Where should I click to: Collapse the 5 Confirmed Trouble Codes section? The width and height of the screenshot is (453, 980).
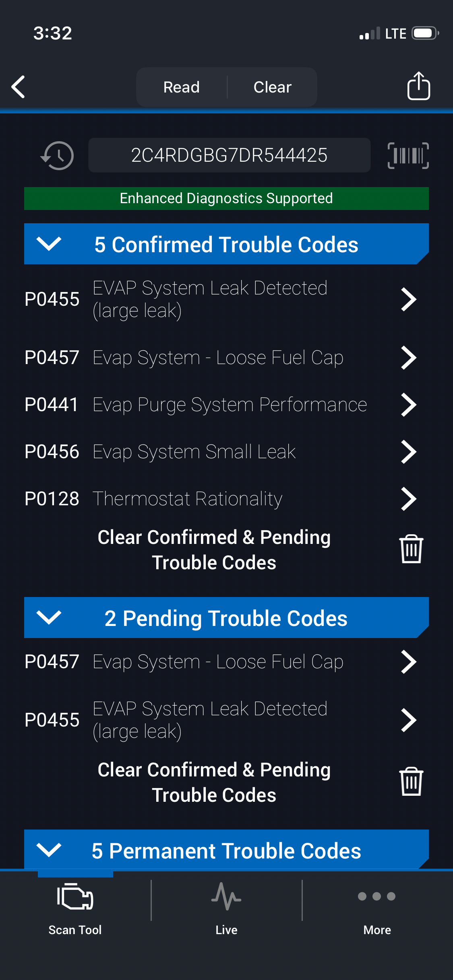click(x=49, y=244)
